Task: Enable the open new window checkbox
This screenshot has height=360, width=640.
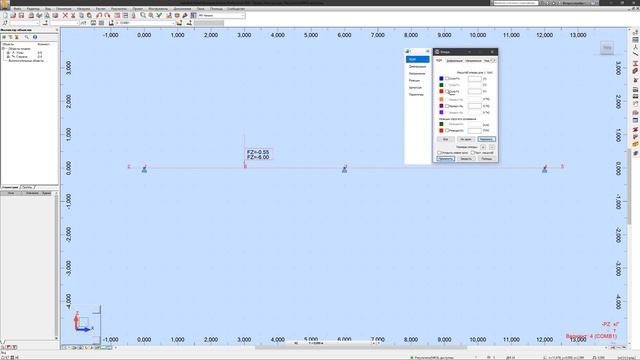Action: (x=439, y=153)
